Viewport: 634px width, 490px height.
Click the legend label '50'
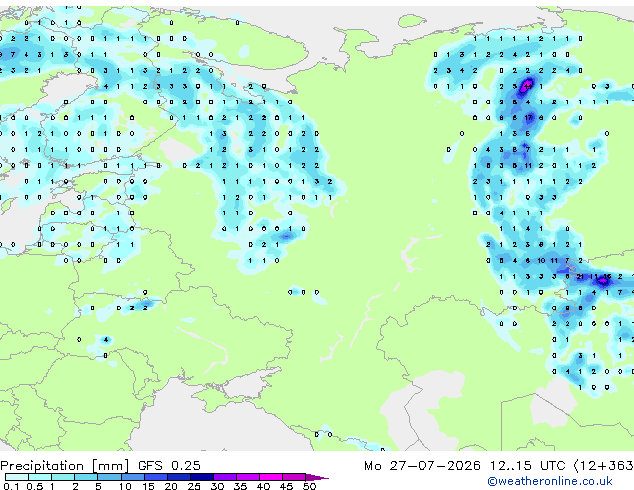(309, 486)
